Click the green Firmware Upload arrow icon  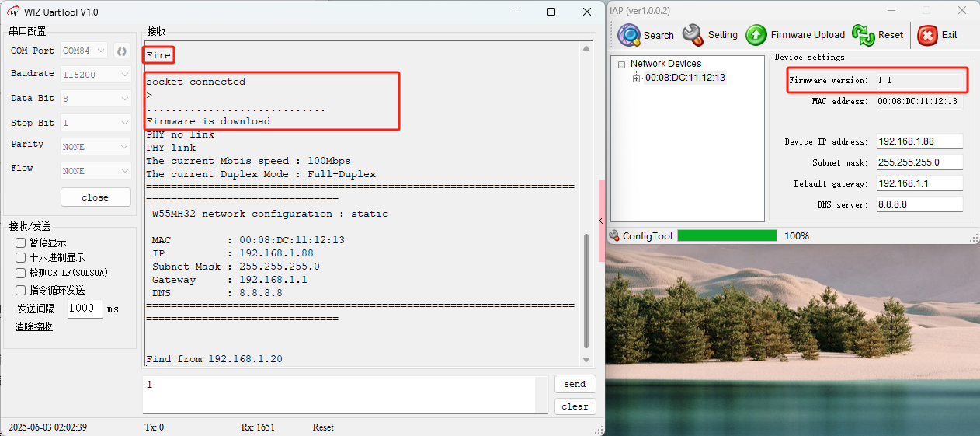pos(756,35)
